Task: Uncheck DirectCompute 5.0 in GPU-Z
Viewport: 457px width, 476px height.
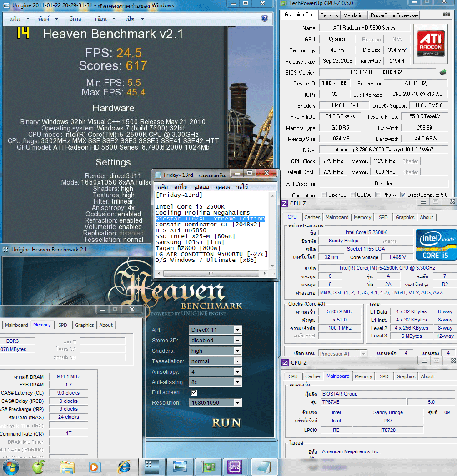Action: (x=403, y=195)
